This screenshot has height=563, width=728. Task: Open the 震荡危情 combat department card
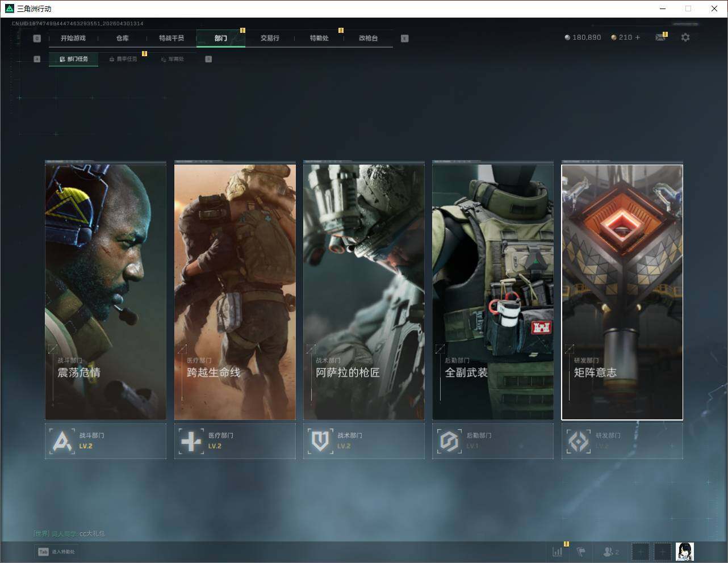click(106, 292)
